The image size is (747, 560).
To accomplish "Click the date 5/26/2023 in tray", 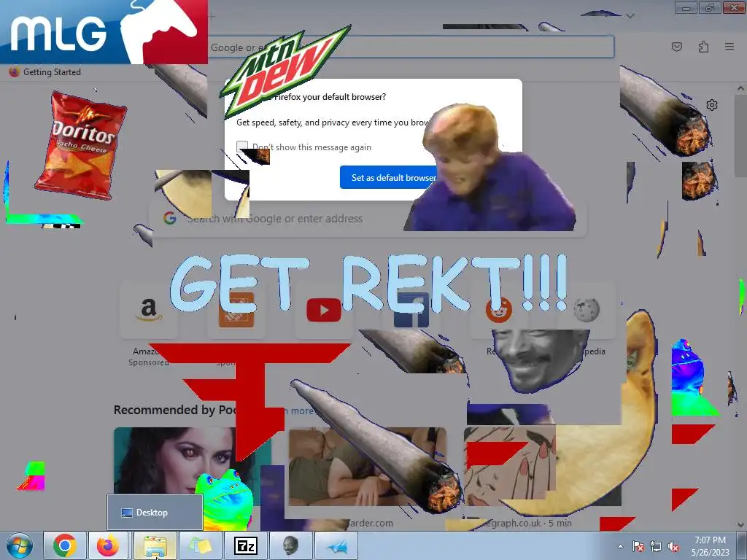I will [710, 553].
